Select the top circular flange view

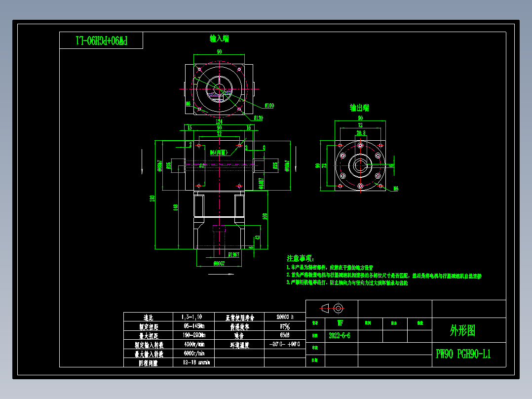(219, 89)
